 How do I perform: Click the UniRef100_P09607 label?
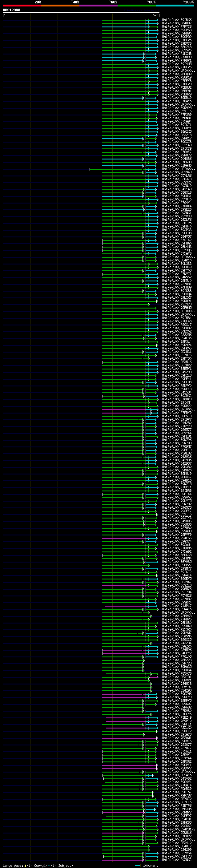pos(176,704)
